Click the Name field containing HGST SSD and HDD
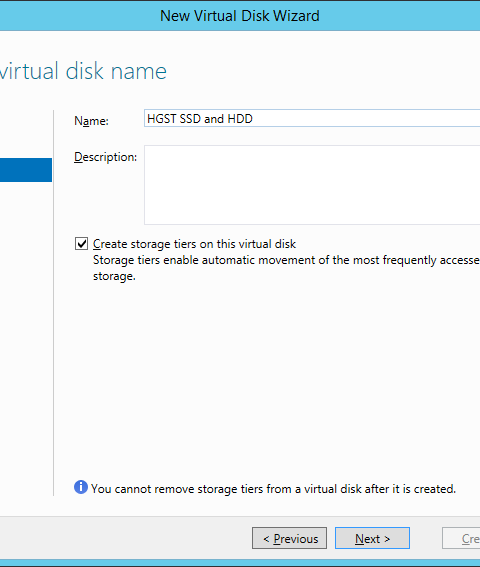 pos(312,118)
